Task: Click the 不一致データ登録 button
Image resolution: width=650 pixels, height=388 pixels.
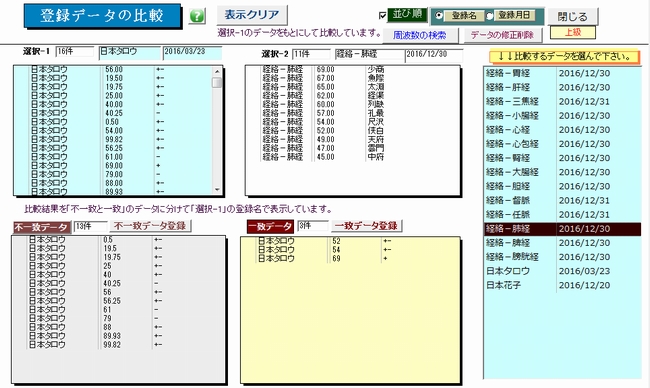Action: point(150,226)
